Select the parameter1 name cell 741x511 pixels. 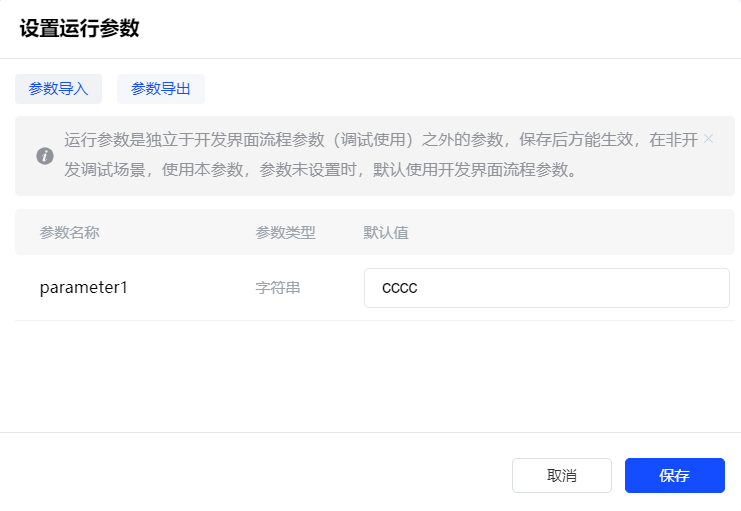pos(84,288)
